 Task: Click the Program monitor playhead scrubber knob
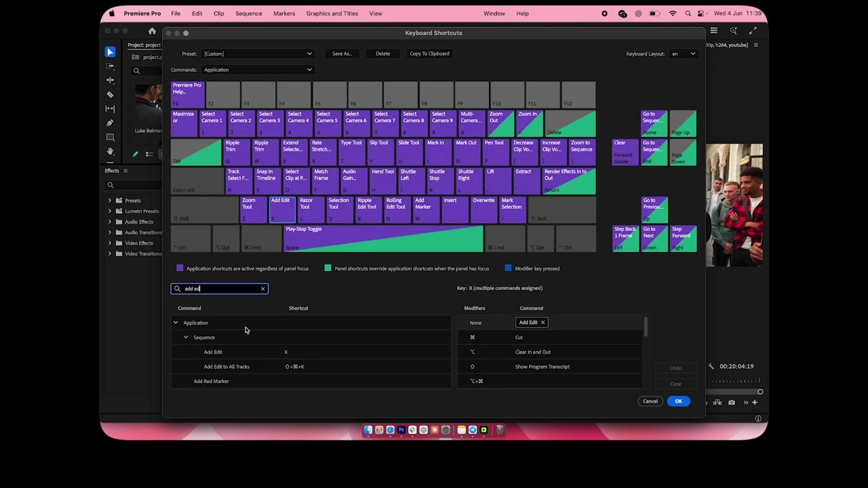[760, 392]
